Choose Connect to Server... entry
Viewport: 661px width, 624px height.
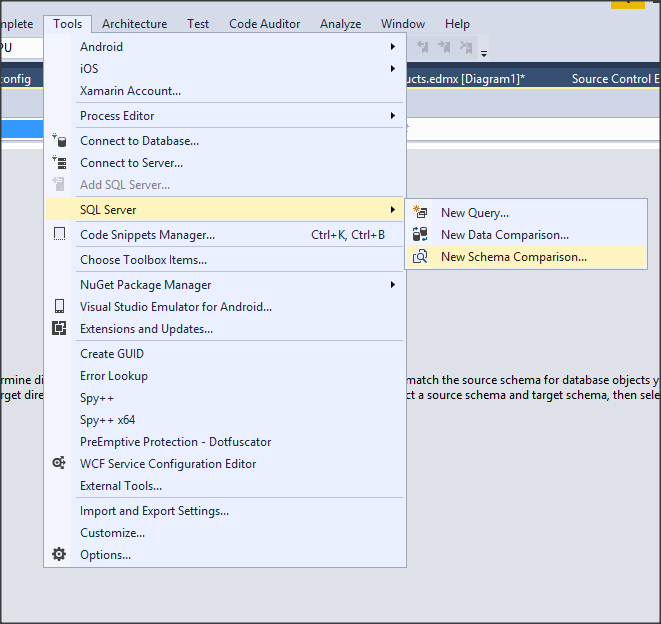point(225,163)
